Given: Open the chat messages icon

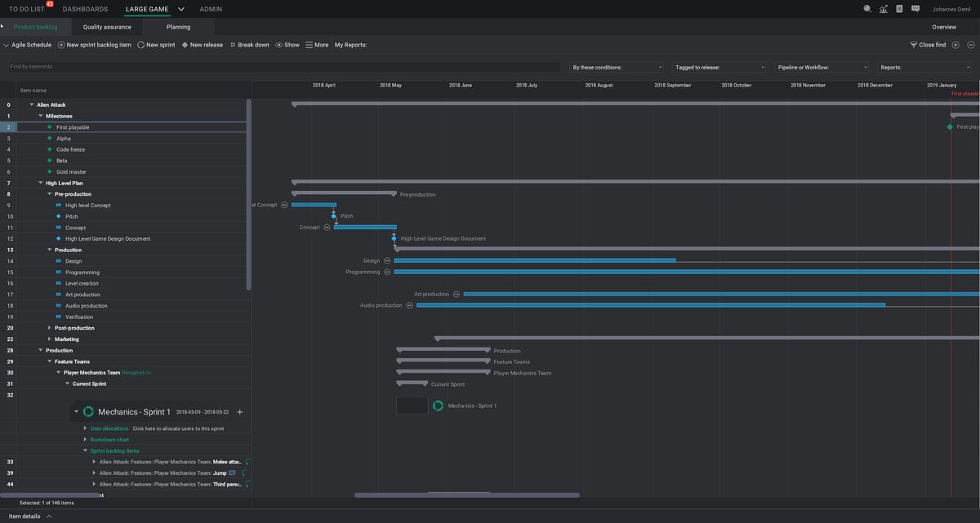Looking at the screenshot, I should (915, 9).
